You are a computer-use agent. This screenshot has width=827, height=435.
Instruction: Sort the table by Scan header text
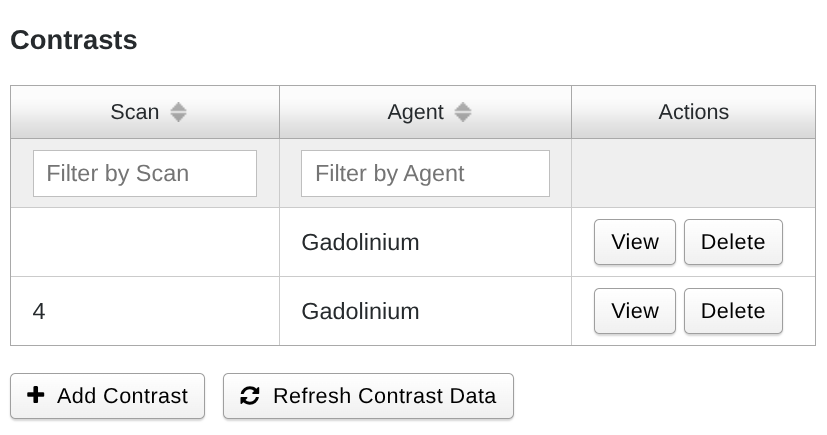[x=135, y=112]
